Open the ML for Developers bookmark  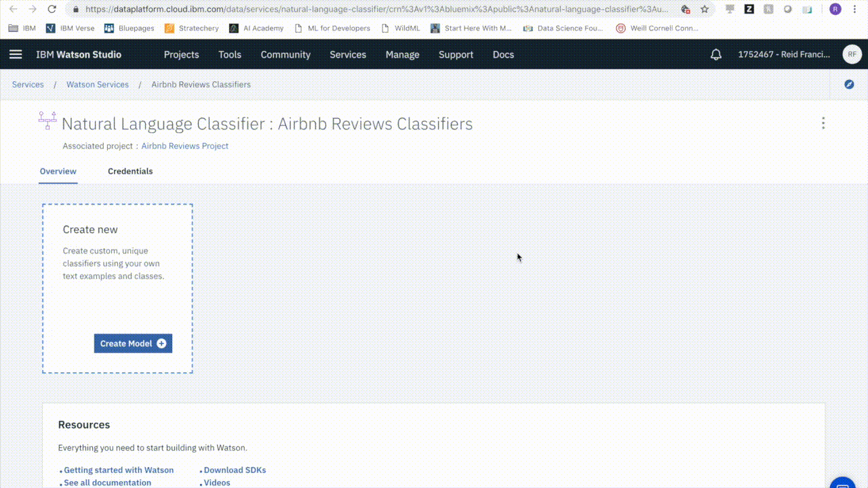tap(332, 28)
